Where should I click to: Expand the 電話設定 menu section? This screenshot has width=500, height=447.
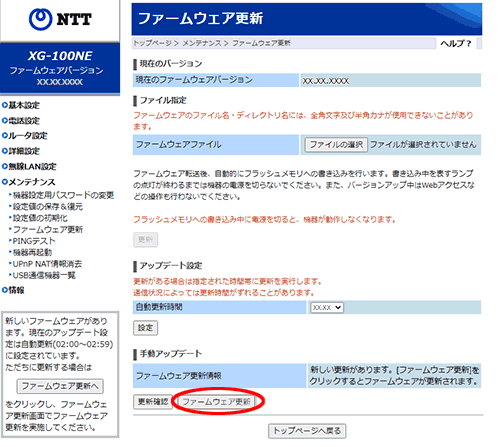(x=21, y=121)
